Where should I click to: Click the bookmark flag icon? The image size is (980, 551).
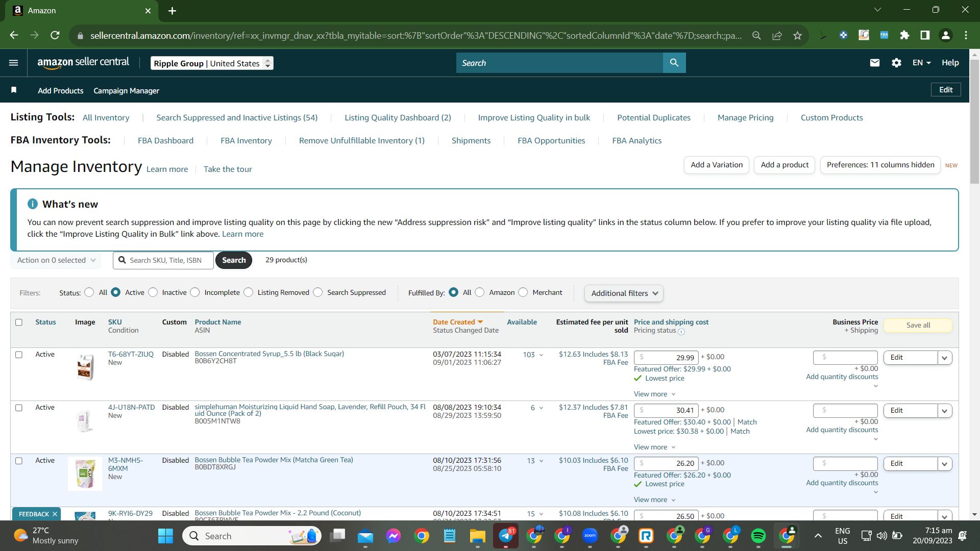[x=14, y=90]
